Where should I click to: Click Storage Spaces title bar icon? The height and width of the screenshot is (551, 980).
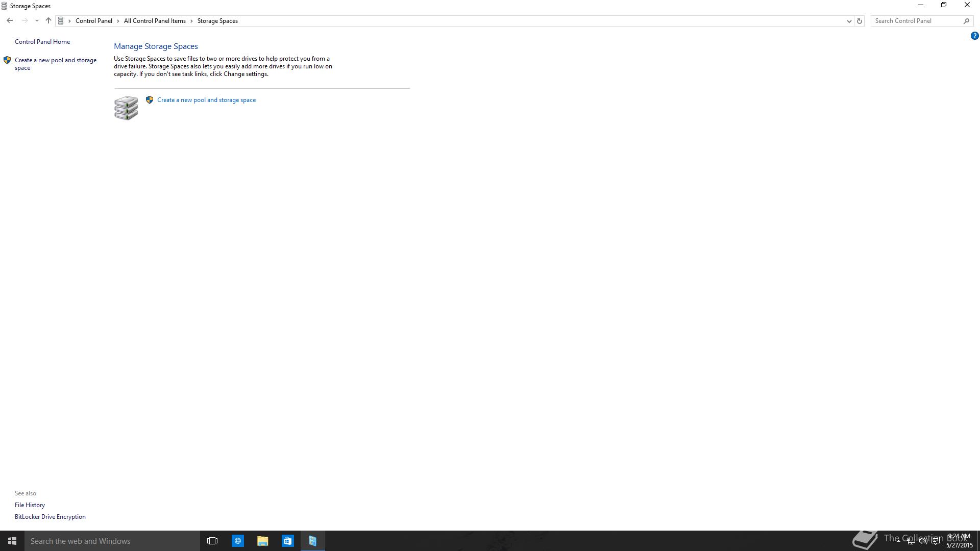click(x=4, y=6)
